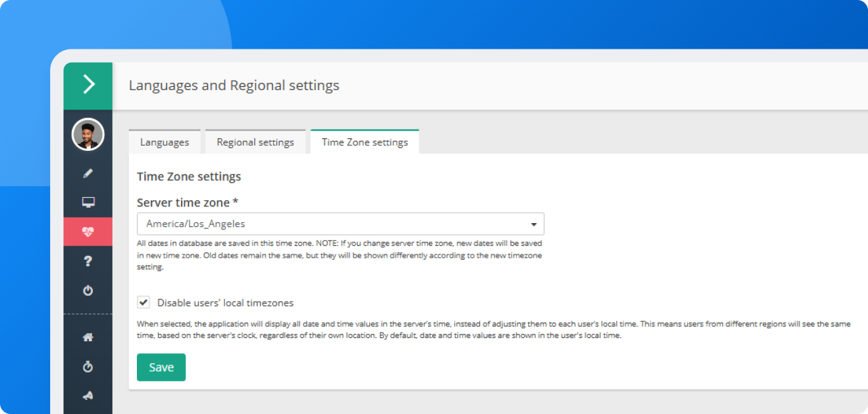Select the heartbeat icon highlighted in red
Screen dimensions: 868x414
pos(88,232)
